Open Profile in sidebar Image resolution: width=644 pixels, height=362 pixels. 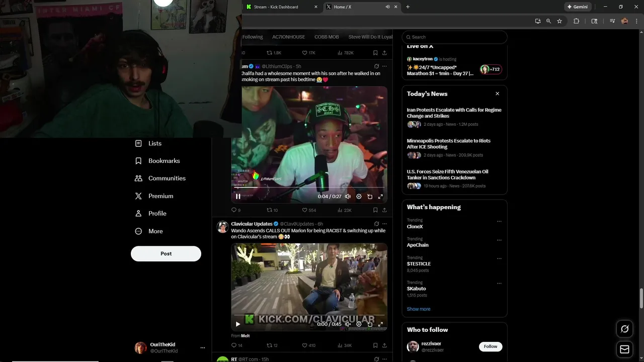coord(150,214)
